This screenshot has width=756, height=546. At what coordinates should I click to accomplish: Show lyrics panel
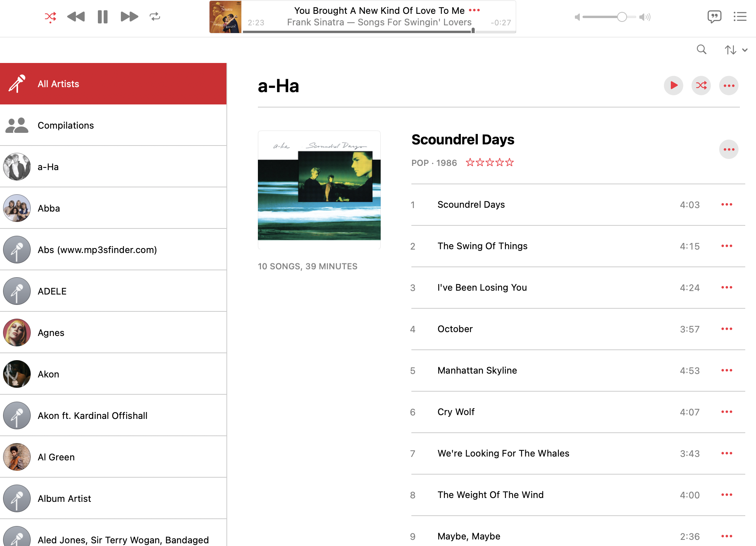point(714,17)
